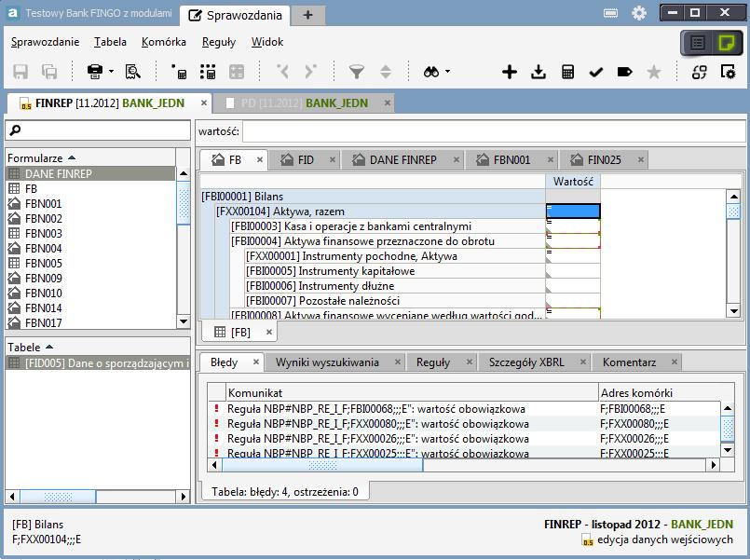Click the tag label icon
Screen dimensions: 750x560
pos(624,72)
